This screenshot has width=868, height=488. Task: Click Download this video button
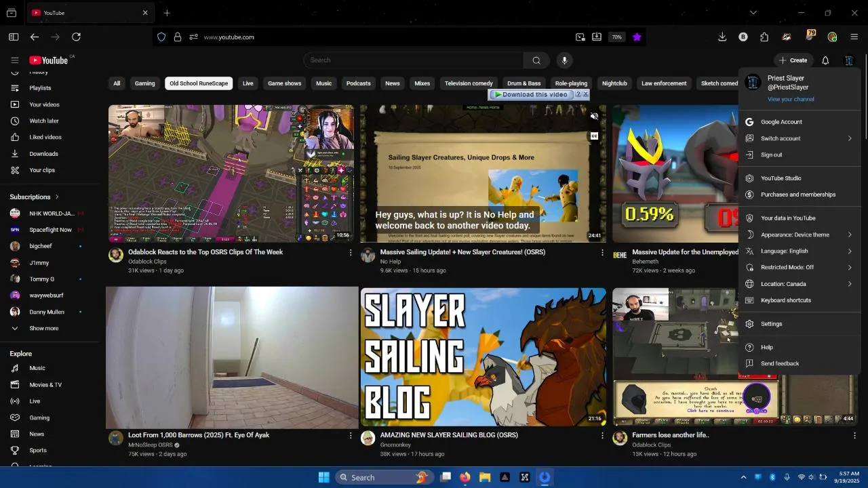tap(532, 95)
